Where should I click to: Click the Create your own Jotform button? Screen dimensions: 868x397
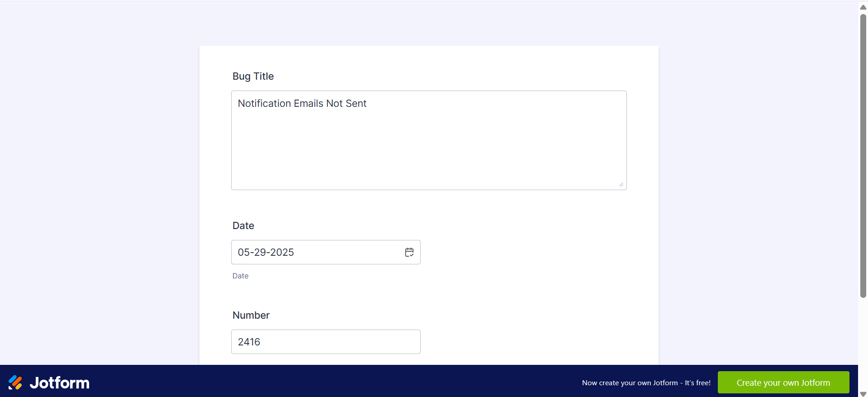click(x=783, y=383)
